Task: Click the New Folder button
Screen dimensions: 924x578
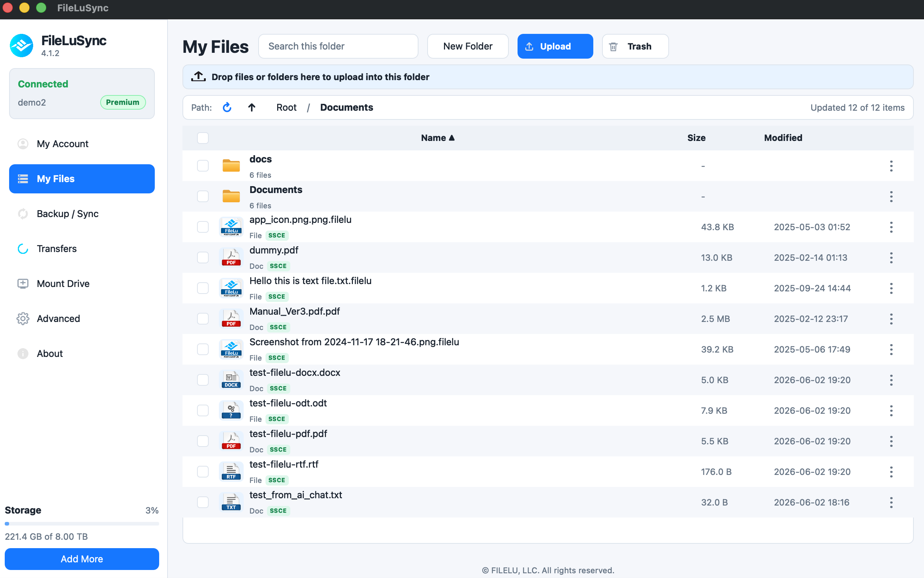Action: click(468, 46)
